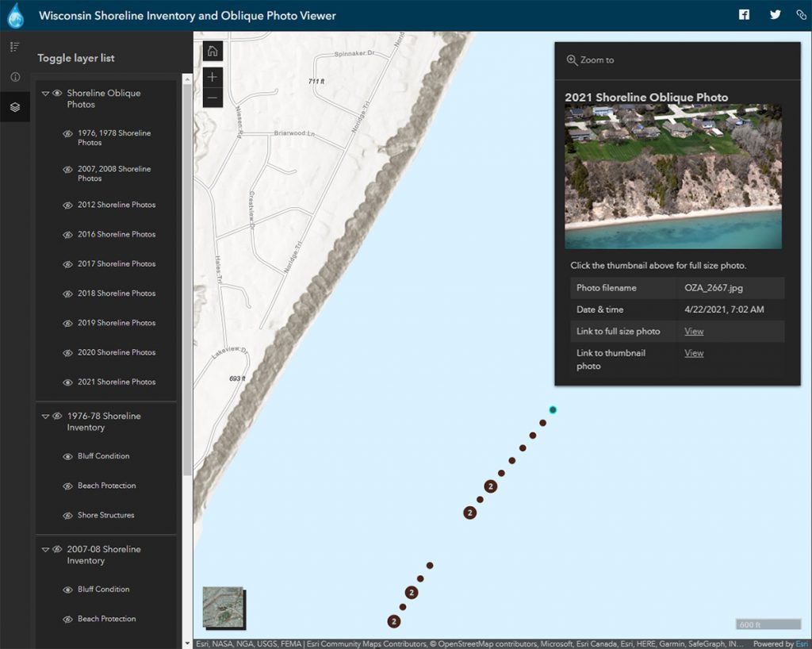The image size is (812, 649).
Task: Open the full size photo View link
Action: coord(693,331)
